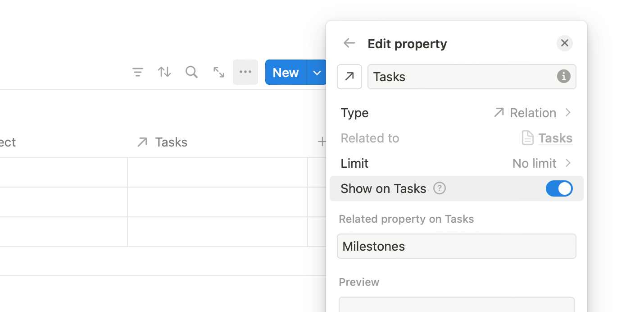Click the info icon in the name field
The image size is (644, 312).
tap(564, 77)
